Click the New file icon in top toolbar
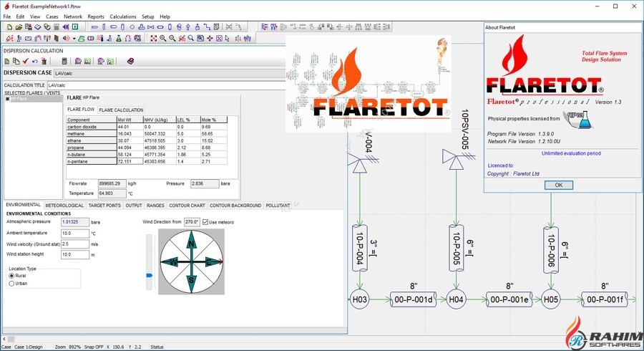Screen dimensions: 644x351 (9, 27)
